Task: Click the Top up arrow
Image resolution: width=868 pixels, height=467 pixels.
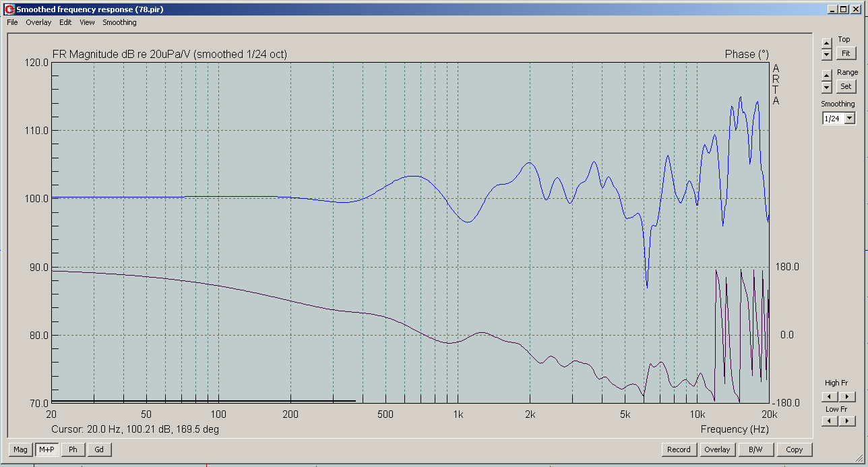Action: tap(827, 43)
